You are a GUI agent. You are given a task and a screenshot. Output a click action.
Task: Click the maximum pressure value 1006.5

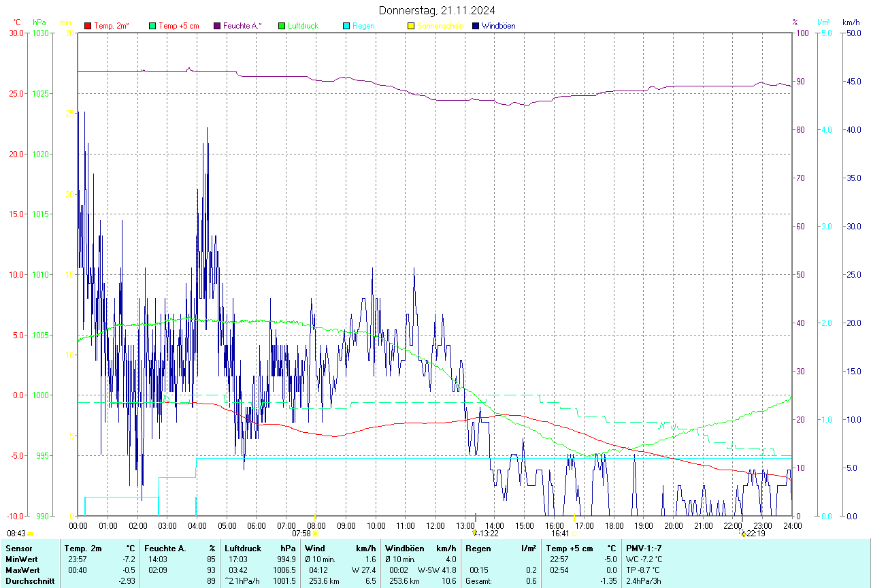(286, 570)
